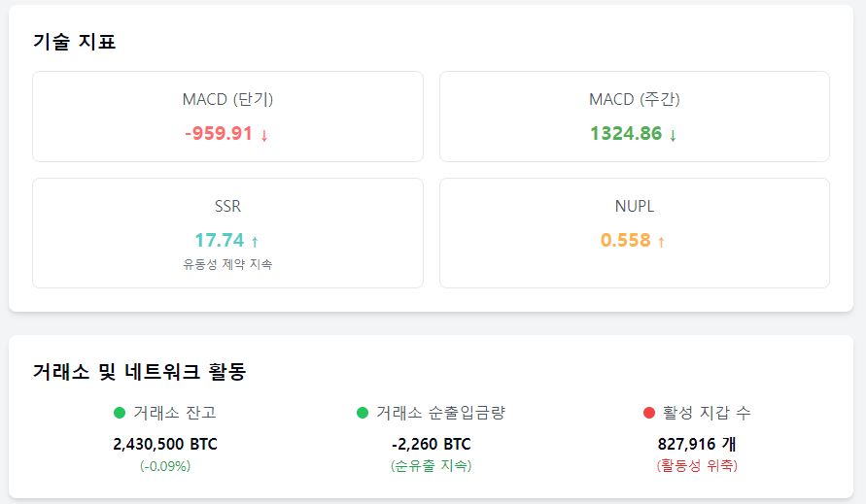Image resolution: width=866 pixels, height=504 pixels.
Task: Click the teal up arrow beside 17.74
Action: (x=255, y=242)
